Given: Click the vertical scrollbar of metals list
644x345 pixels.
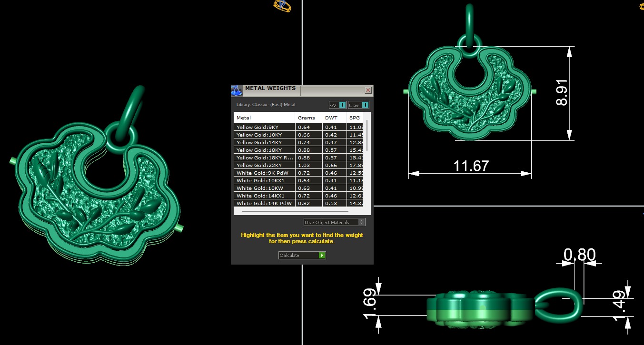Looking at the screenshot, I should pyautogui.click(x=367, y=136).
